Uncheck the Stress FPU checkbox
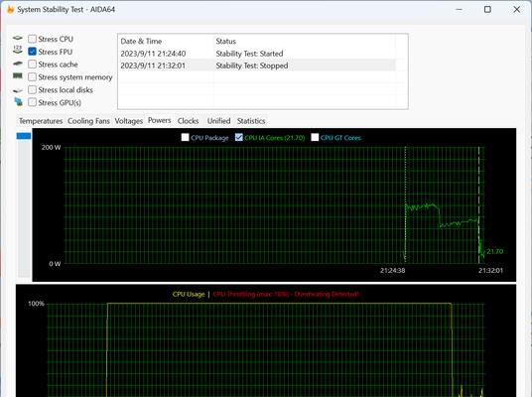Screen dimensions: 532x397 click(x=32, y=52)
